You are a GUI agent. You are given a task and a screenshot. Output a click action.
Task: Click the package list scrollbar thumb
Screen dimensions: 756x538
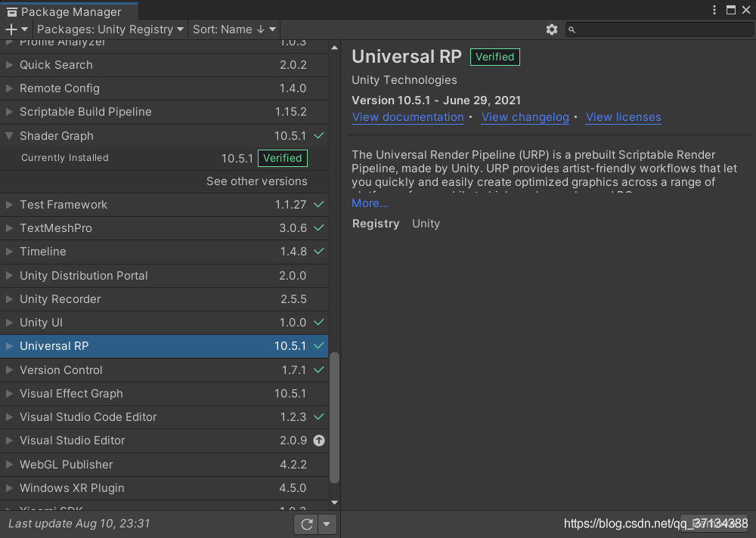[x=334, y=418]
